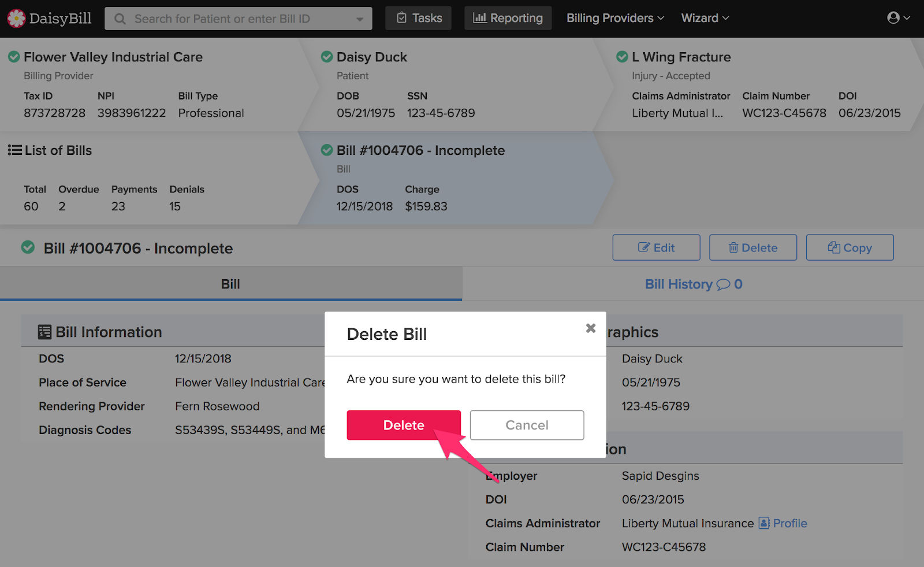Click green check beside Daisy Duck patient
Viewport: 924px width, 567px height.
click(327, 57)
